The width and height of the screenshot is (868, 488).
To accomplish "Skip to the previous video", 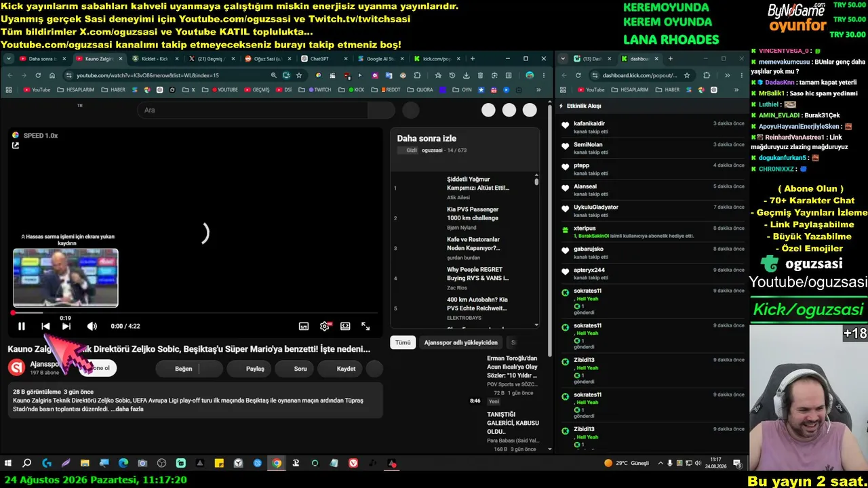I will coord(45,326).
